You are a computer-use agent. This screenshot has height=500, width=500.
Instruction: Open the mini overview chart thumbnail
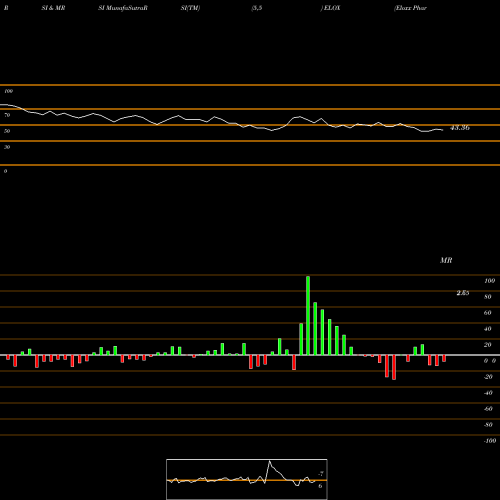[x=247, y=479]
